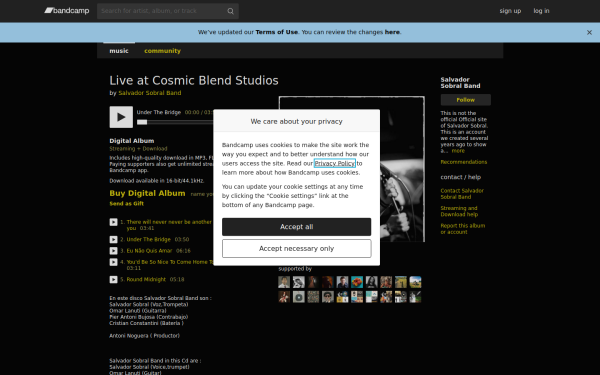Screen dimensions: 600x375
Task: Click the track progress slider handle
Action: [x=142, y=122]
